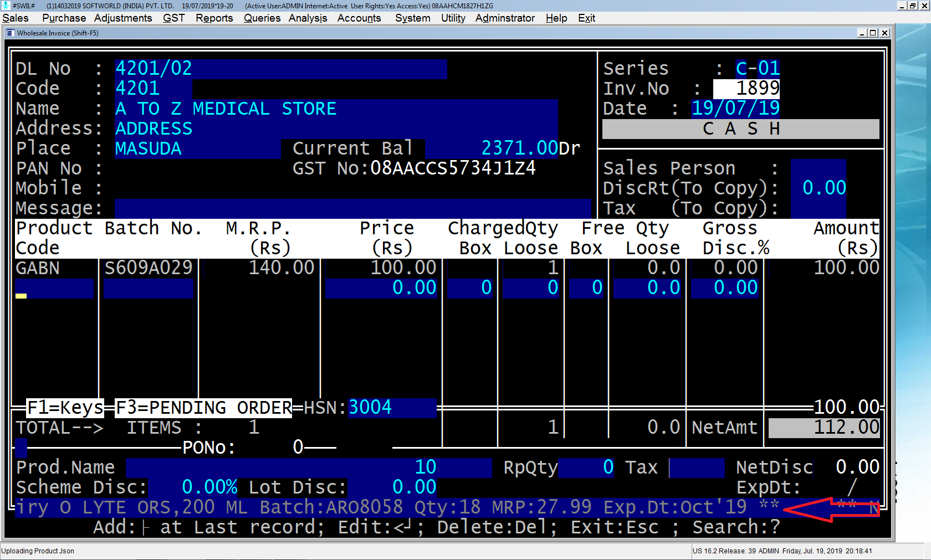Click the Tax field beside RpQty
This screenshot has height=560, width=931.
[x=697, y=467]
